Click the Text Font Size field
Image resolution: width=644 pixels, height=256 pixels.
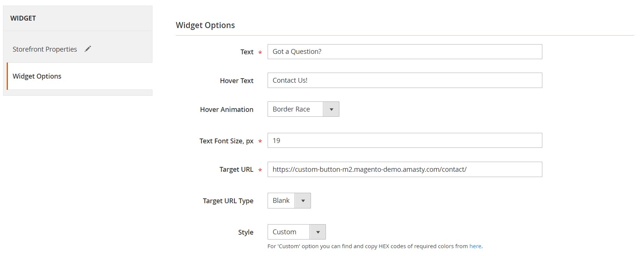pos(404,141)
